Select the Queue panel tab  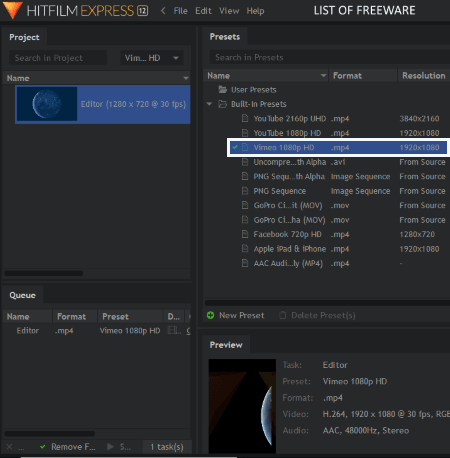tap(22, 295)
